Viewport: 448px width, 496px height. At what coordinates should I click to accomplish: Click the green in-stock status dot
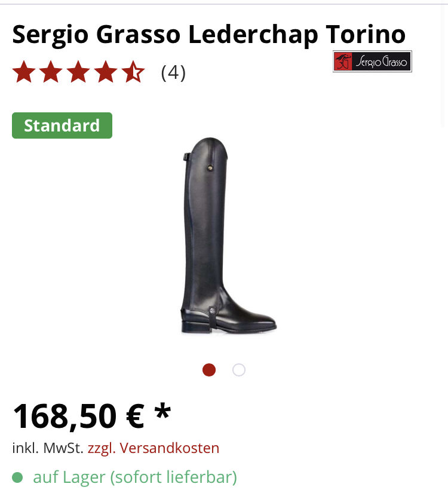17,477
